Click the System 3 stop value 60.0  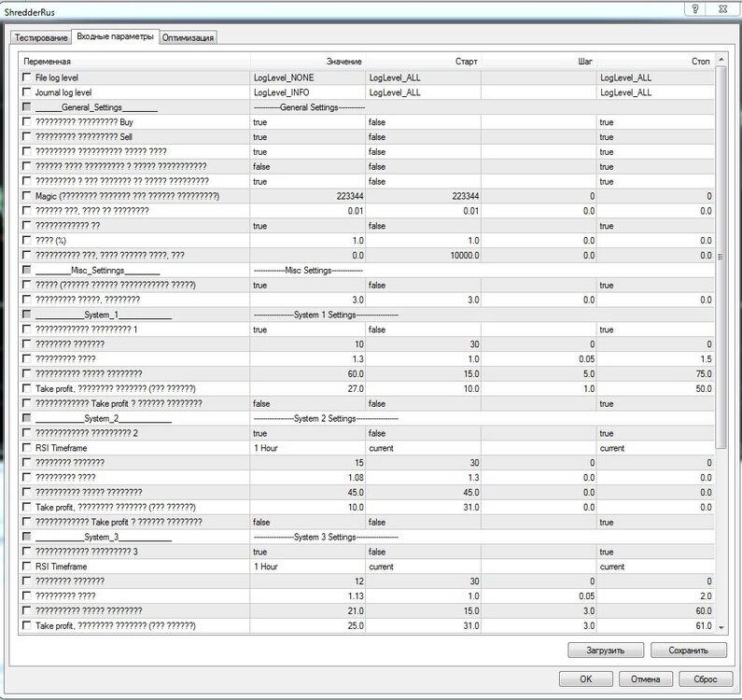pos(704,610)
